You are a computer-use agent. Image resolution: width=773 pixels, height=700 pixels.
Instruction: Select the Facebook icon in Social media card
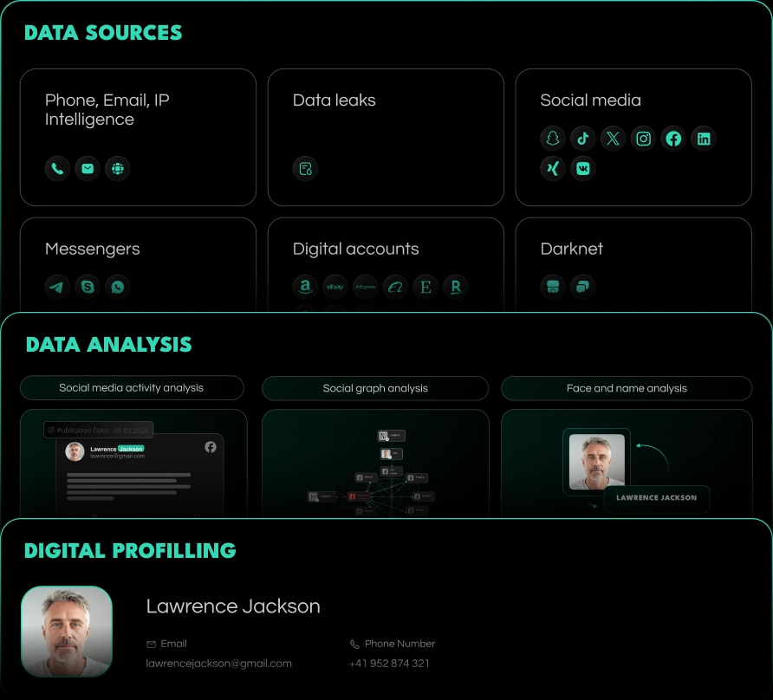click(673, 139)
